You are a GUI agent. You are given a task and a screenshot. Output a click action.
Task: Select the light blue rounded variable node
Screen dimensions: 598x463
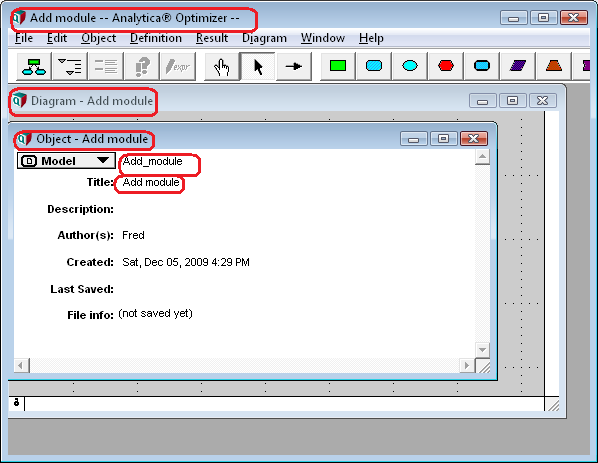coord(374,66)
